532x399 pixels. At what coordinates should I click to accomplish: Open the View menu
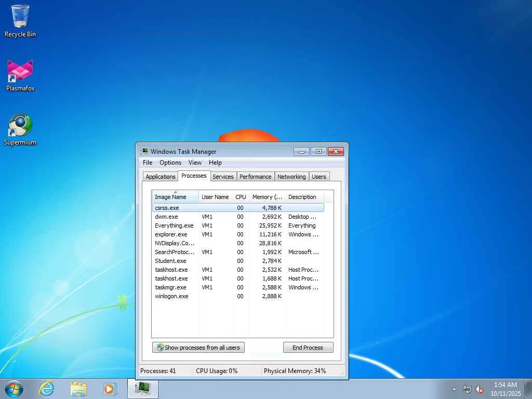pyautogui.click(x=195, y=163)
